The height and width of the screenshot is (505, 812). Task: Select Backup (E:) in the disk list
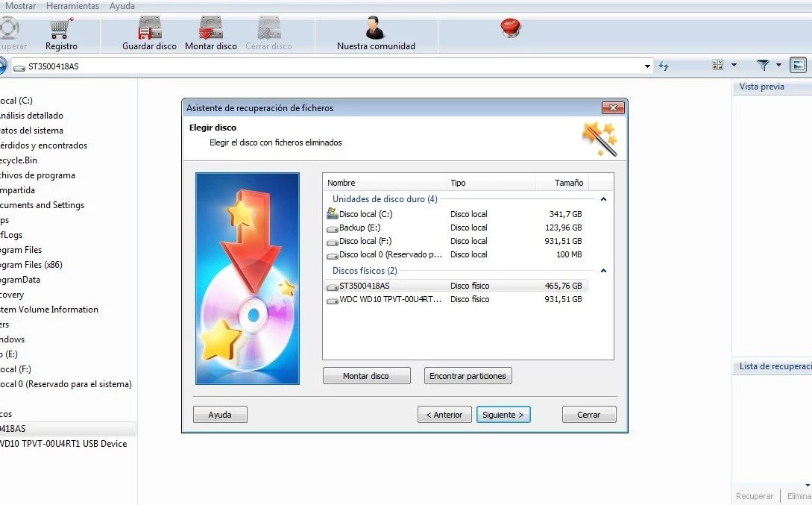359,228
